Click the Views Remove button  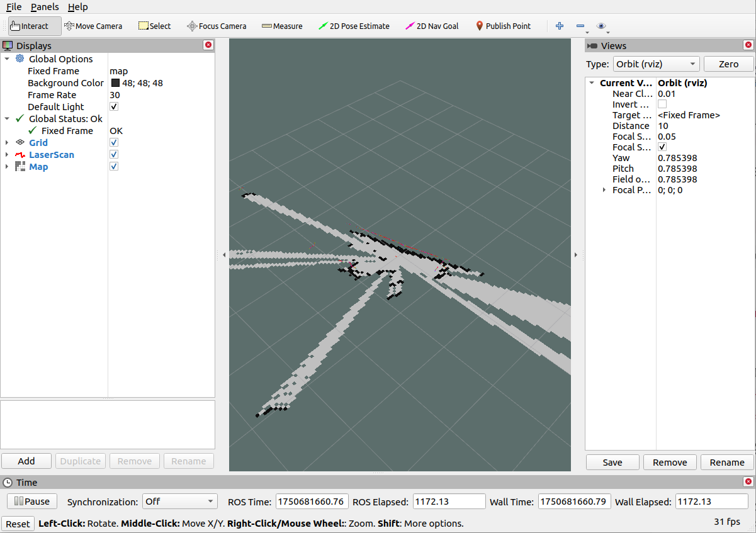[670, 462]
